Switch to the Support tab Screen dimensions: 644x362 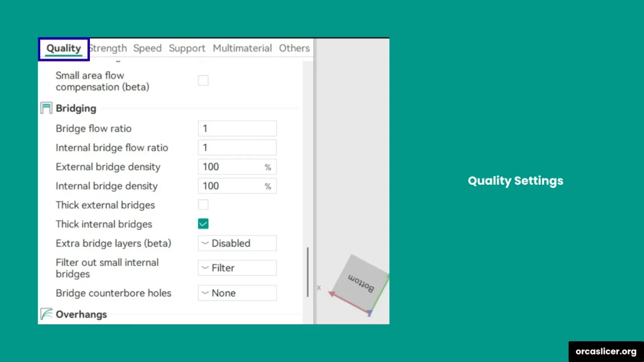[187, 48]
